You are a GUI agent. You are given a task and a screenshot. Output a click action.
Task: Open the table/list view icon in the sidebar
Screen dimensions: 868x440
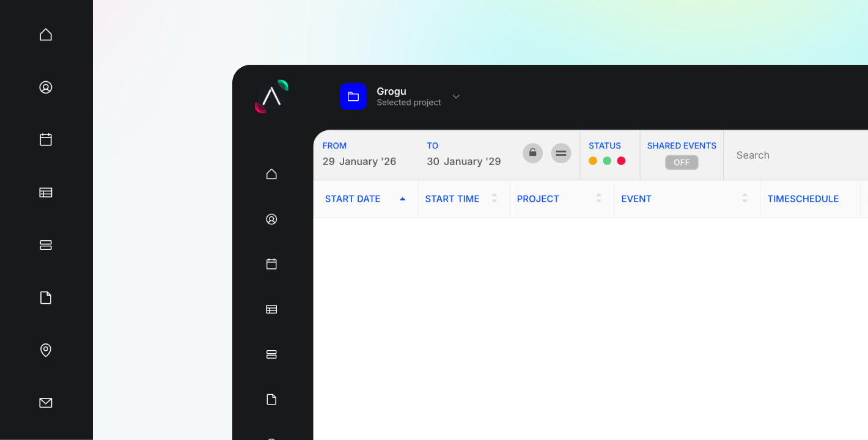[x=46, y=192]
